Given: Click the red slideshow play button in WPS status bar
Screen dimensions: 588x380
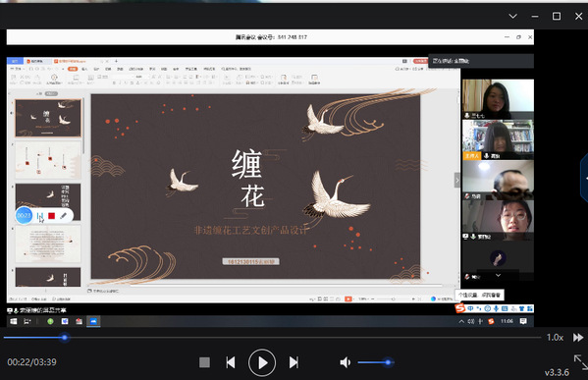Looking at the screenshot, I should [348, 299].
